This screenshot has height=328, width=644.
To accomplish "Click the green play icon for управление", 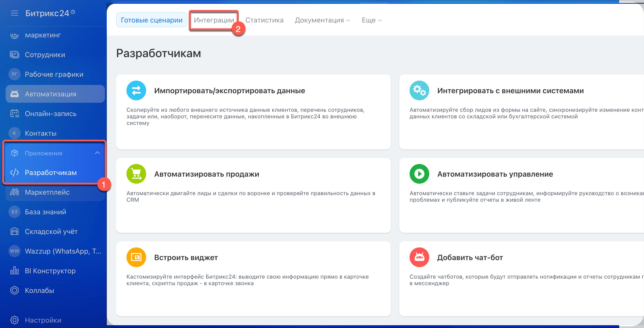I will coord(419,174).
